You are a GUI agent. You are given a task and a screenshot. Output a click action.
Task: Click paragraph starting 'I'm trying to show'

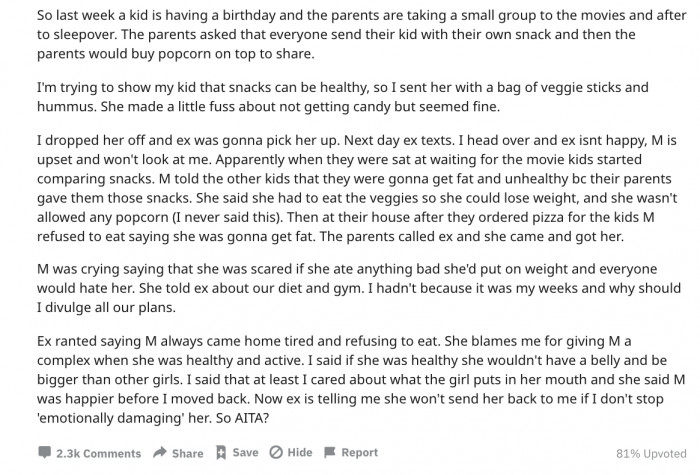point(343,97)
